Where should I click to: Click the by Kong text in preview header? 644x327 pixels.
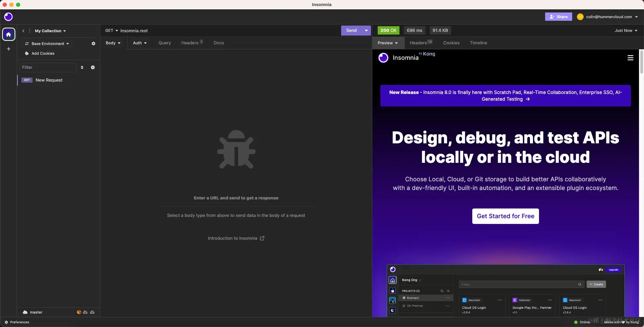pos(427,54)
